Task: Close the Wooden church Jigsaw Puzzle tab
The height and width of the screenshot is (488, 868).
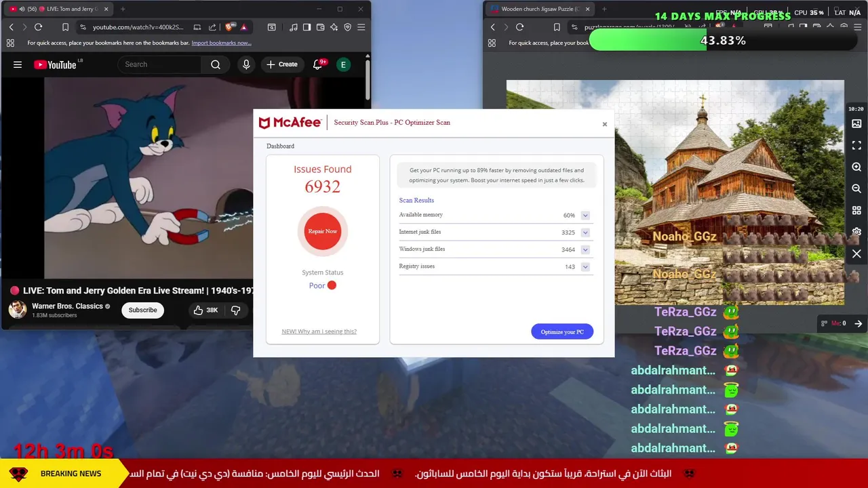Action: tap(586, 9)
